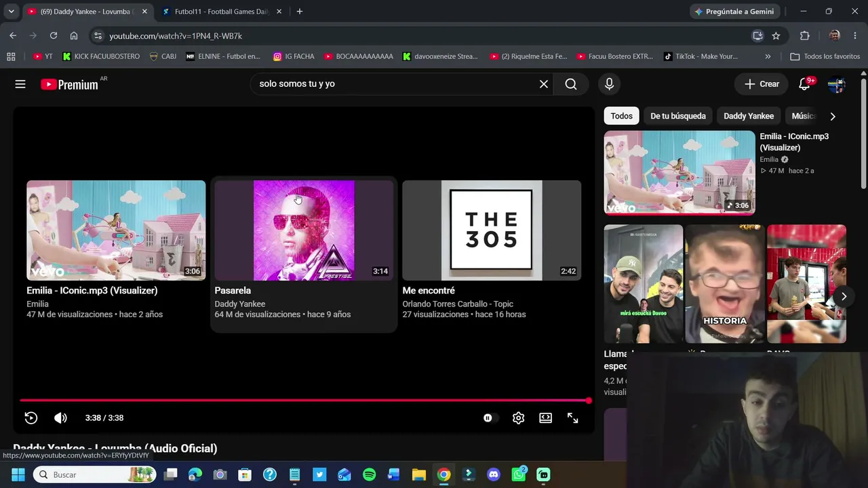Bookmark this page with the star

(x=776, y=36)
